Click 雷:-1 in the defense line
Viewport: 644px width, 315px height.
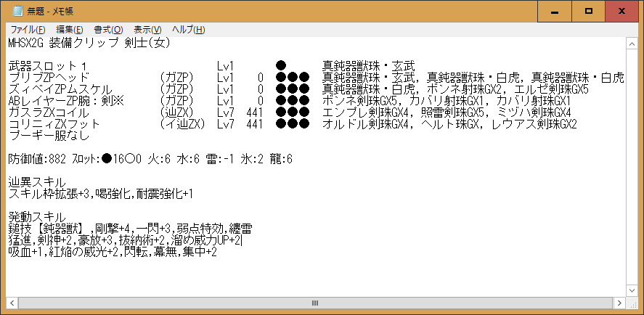coord(221,160)
